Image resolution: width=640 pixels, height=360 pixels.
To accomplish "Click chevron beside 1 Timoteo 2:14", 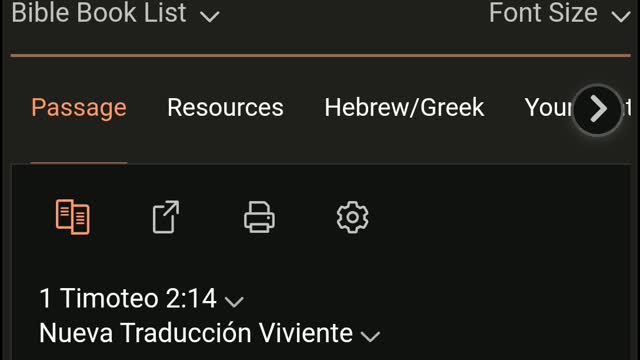I will [x=234, y=302].
